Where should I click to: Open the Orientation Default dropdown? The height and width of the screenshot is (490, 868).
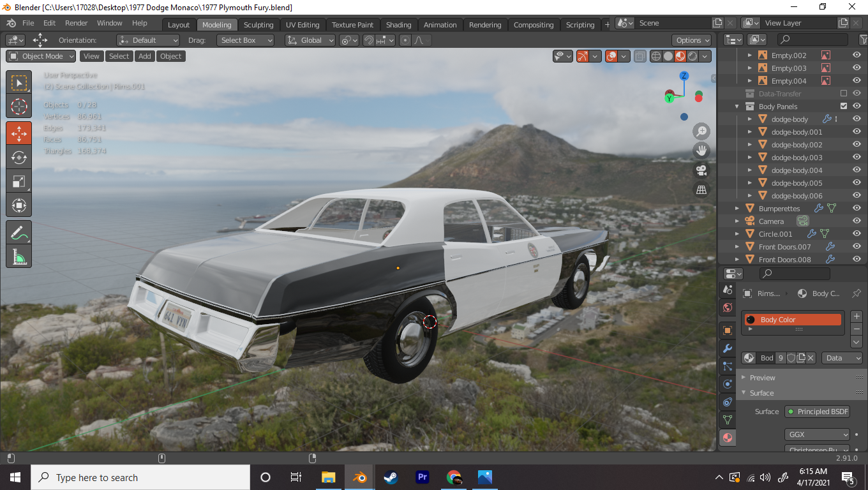click(148, 40)
